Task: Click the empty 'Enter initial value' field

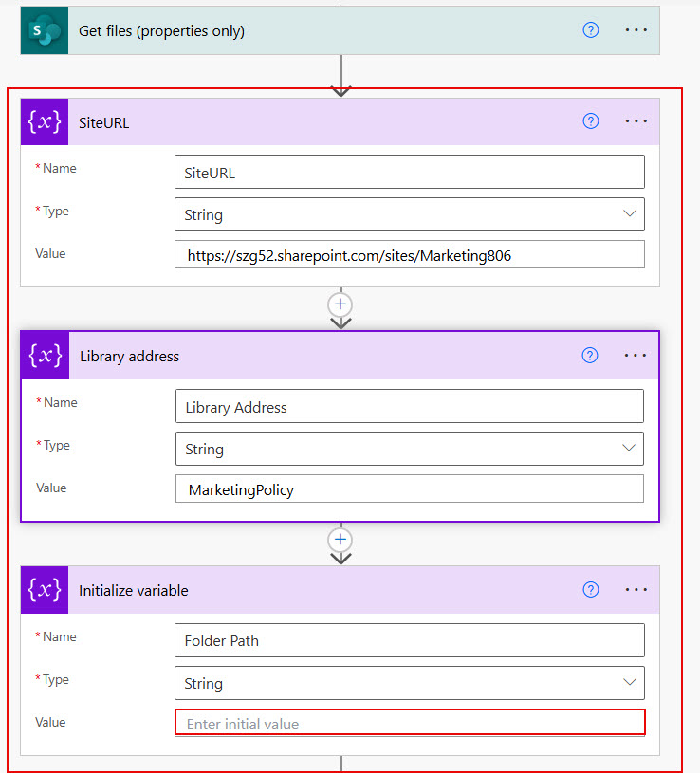Action: 409,724
